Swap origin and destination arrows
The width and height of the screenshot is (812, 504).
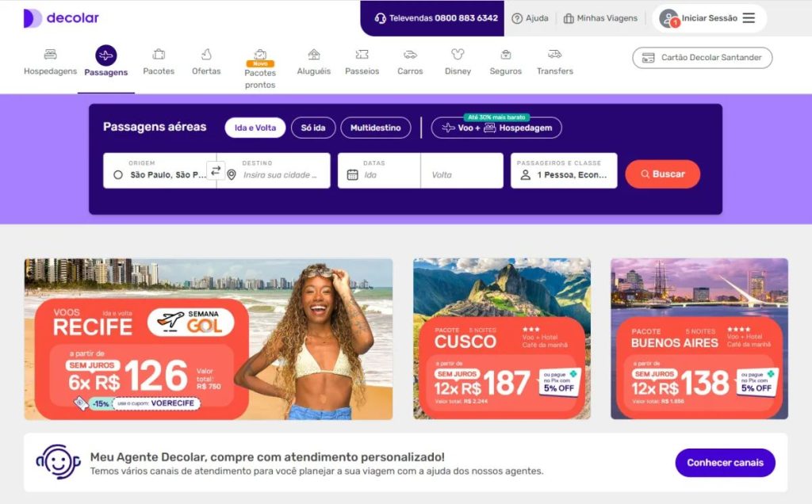tap(216, 170)
